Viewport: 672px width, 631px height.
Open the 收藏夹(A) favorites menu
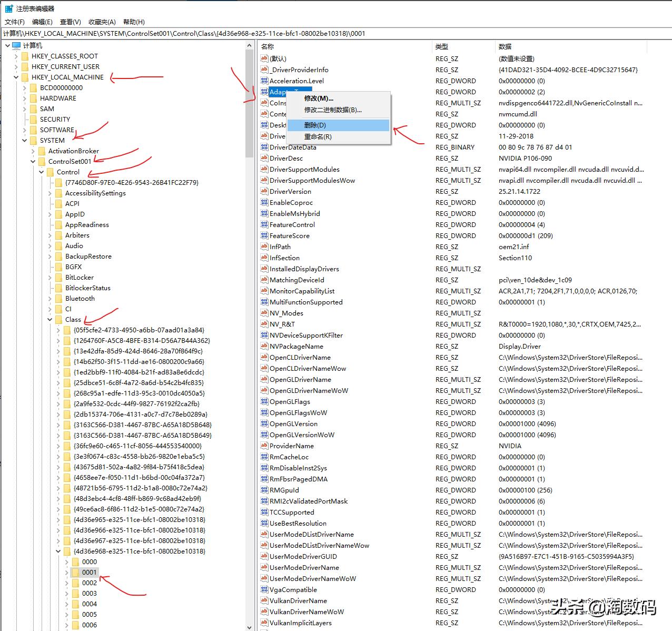pos(102,22)
